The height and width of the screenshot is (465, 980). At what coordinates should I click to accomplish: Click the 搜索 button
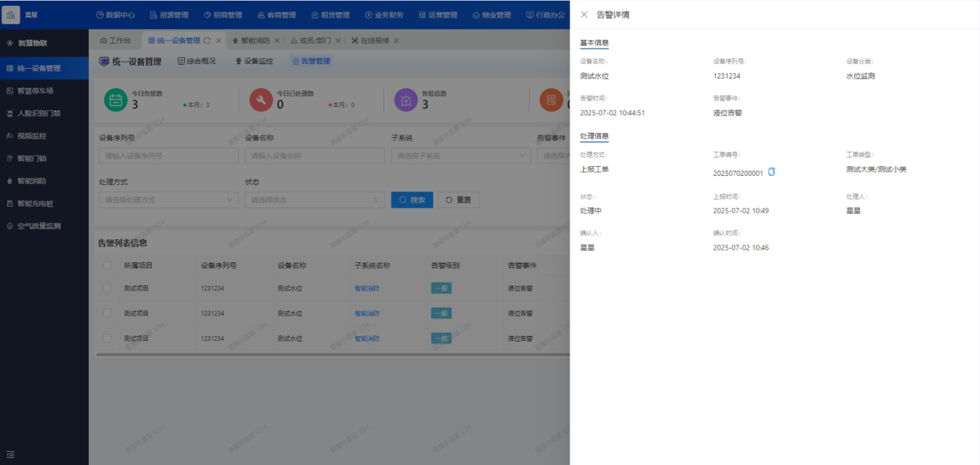412,199
